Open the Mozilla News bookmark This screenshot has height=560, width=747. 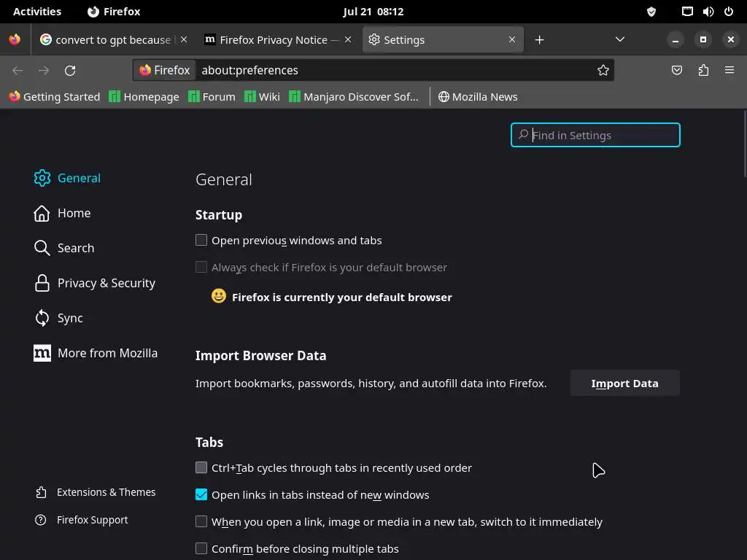pos(478,96)
